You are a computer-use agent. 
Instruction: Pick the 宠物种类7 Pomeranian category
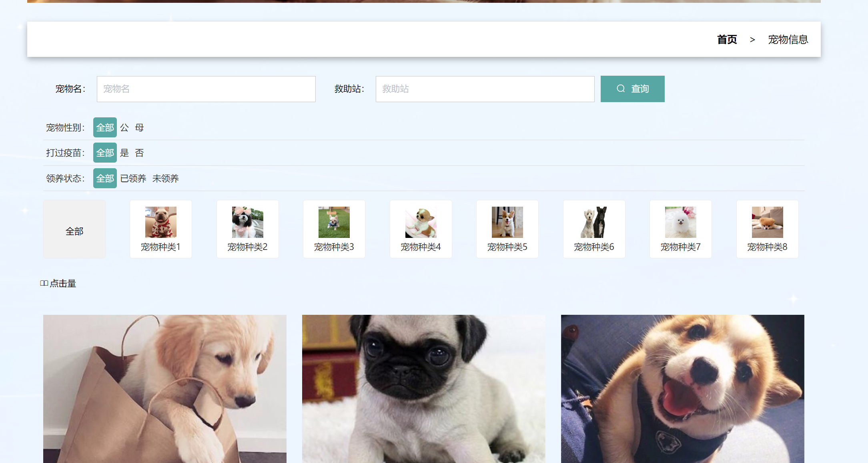pyautogui.click(x=680, y=229)
